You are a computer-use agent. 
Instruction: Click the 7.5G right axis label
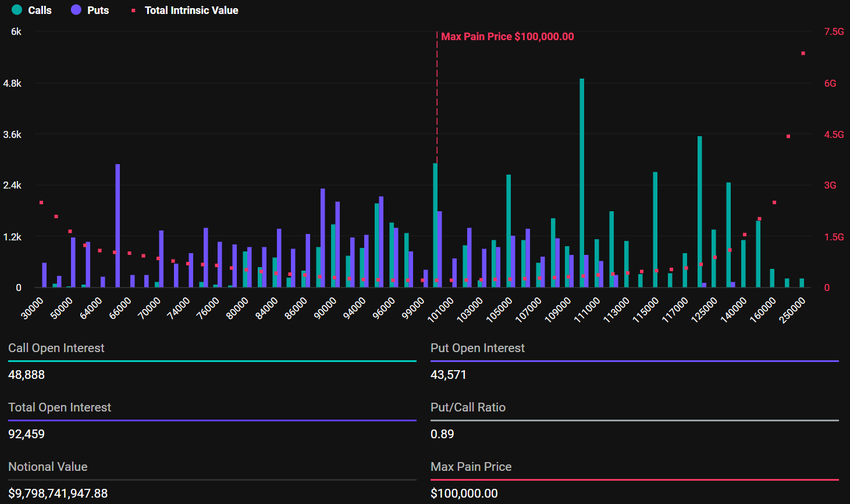[833, 32]
